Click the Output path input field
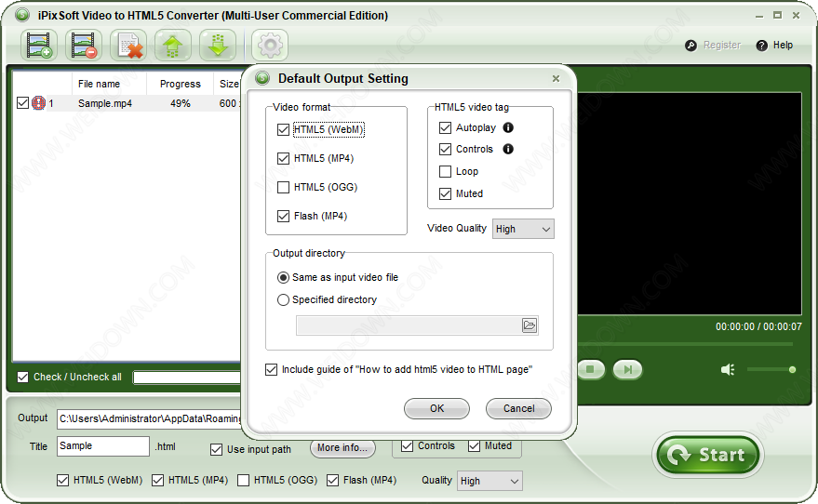The width and height of the screenshot is (818, 504). [x=149, y=418]
